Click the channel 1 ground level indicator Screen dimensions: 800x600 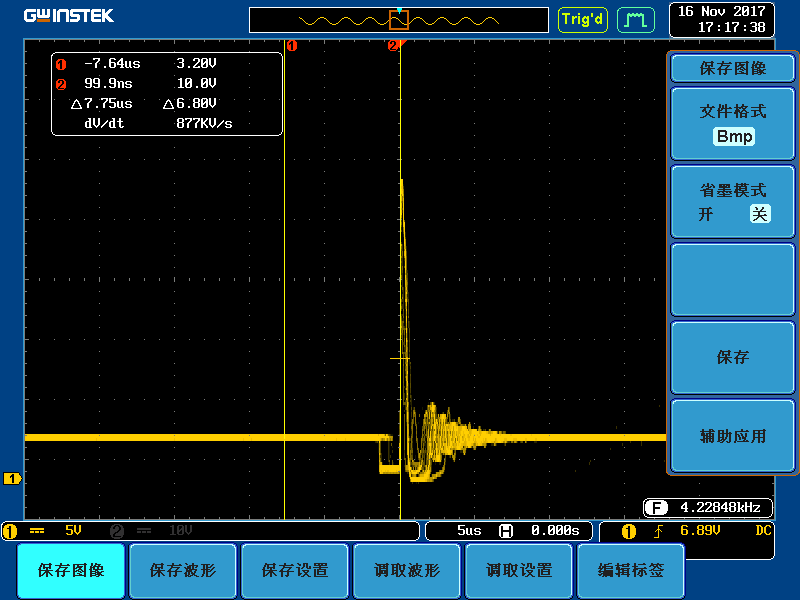click(x=12, y=479)
